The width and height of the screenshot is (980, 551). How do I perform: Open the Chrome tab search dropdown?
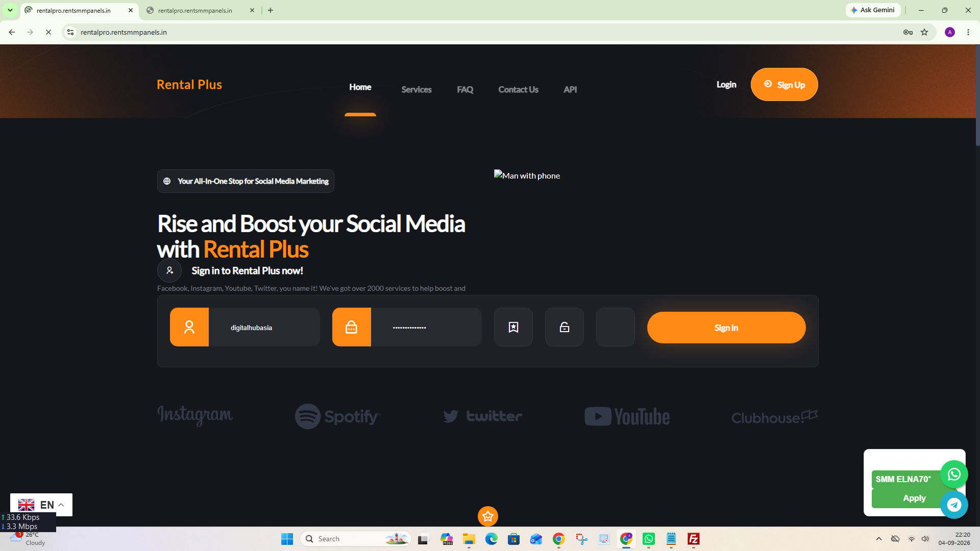point(10,10)
